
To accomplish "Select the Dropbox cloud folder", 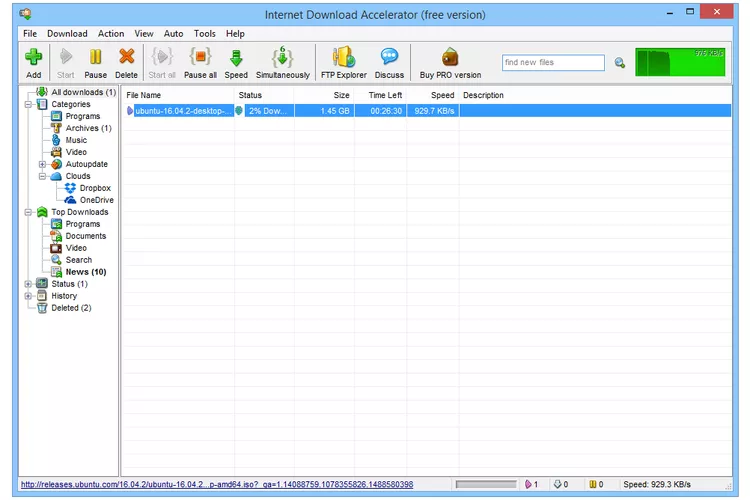I will (x=94, y=188).
